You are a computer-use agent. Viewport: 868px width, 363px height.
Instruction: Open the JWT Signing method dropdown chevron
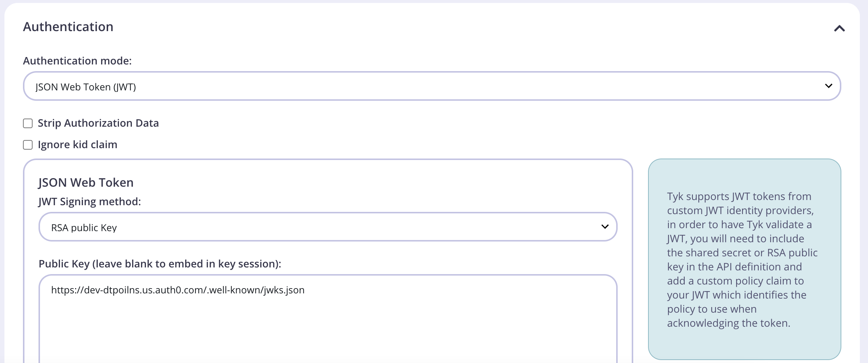pyautogui.click(x=605, y=226)
